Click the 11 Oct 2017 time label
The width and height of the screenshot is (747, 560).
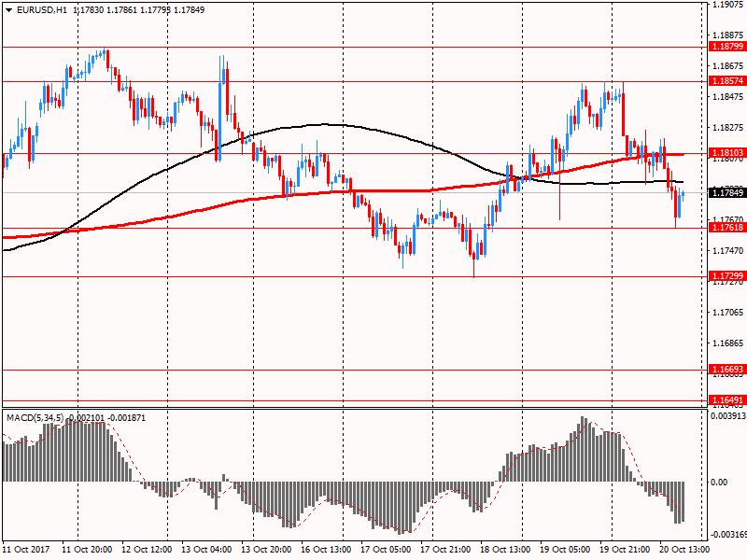coord(26,550)
